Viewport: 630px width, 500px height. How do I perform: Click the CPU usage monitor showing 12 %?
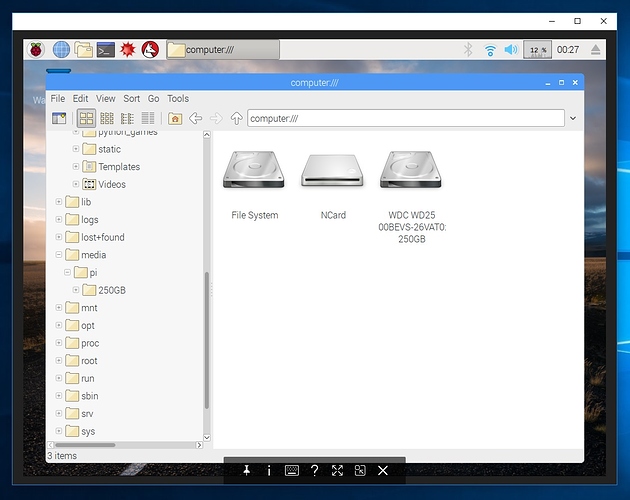(538, 50)
